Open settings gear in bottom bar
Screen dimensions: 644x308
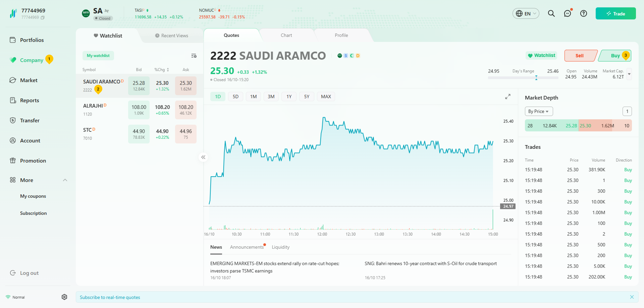coord(64,297)
